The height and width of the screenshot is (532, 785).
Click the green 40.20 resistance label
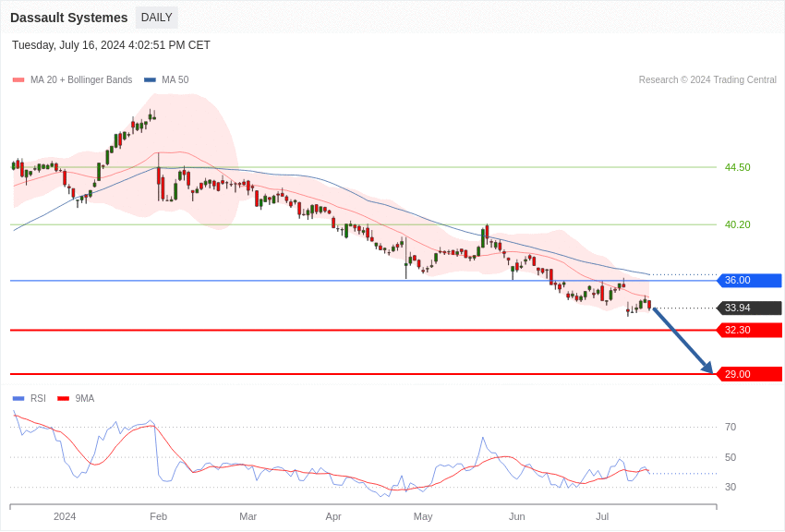coord(737,224)
